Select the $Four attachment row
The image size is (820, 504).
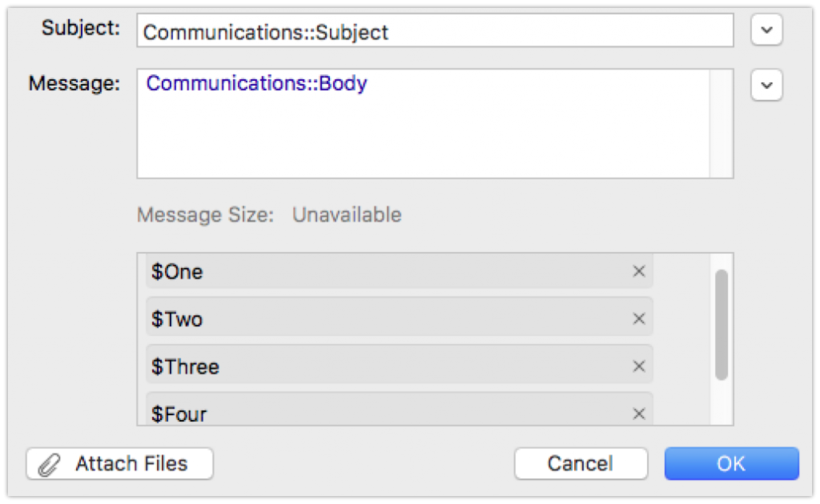pyautogui.click(x=384, y=414)
